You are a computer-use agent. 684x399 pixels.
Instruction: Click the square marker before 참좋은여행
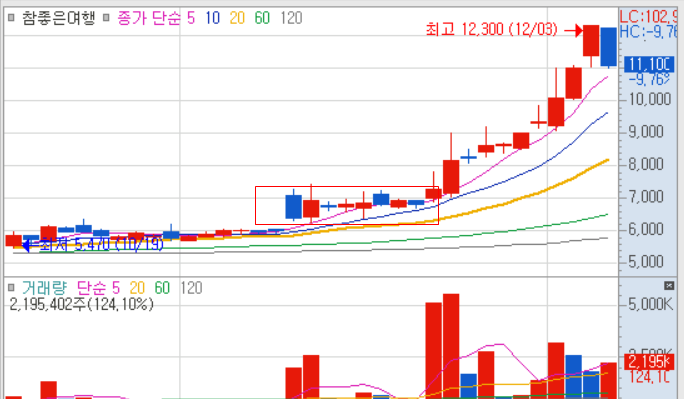point(11,18)
